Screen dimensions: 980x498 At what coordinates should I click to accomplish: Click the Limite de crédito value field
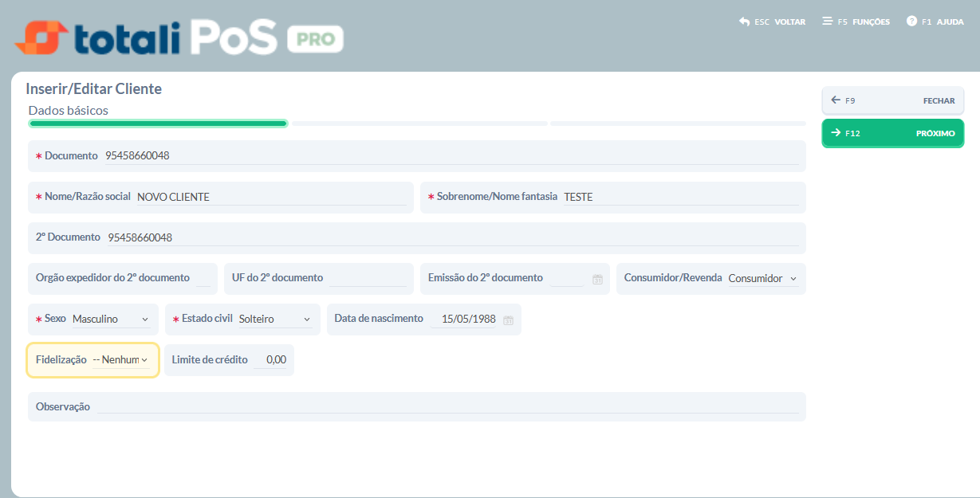(x=270, y=359)
